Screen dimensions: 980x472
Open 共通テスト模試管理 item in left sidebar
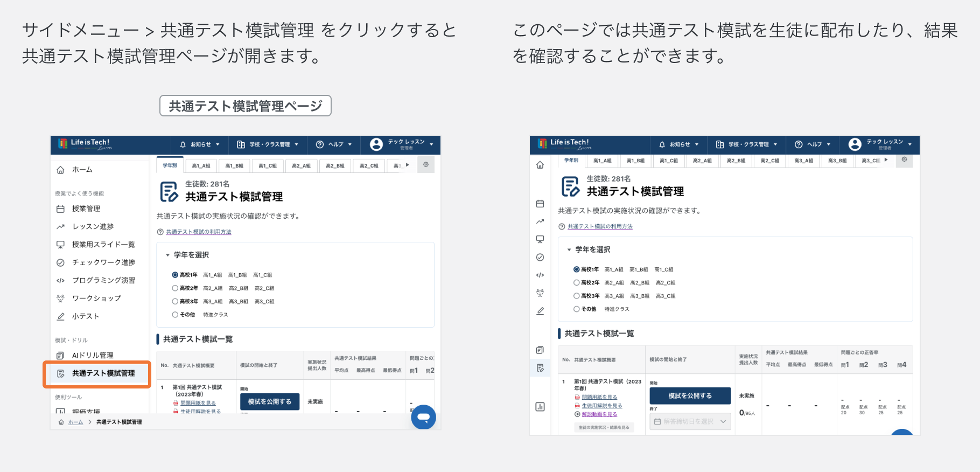tap(97, 373)
